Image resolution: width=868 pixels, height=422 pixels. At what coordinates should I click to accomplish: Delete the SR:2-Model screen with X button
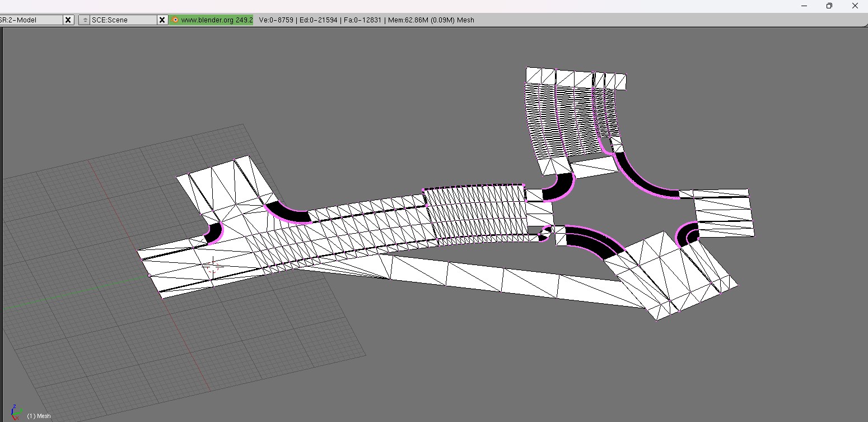tap(68, 20)
